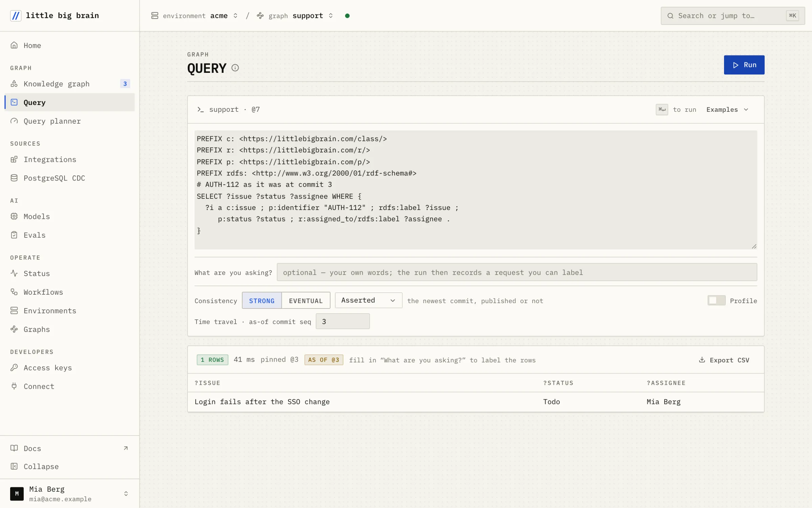The height and width of the screenshot is (508, 812).
Task: Click the Environments server icon
Action: click(x=14, y=310)
